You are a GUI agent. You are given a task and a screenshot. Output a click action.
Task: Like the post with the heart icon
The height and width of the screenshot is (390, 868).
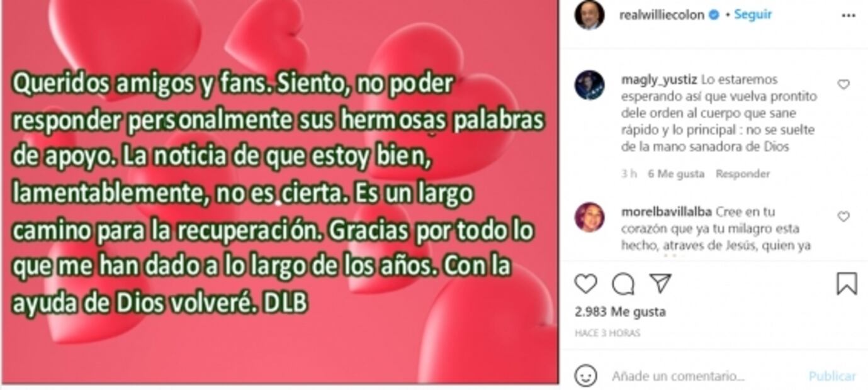[585, 284]
